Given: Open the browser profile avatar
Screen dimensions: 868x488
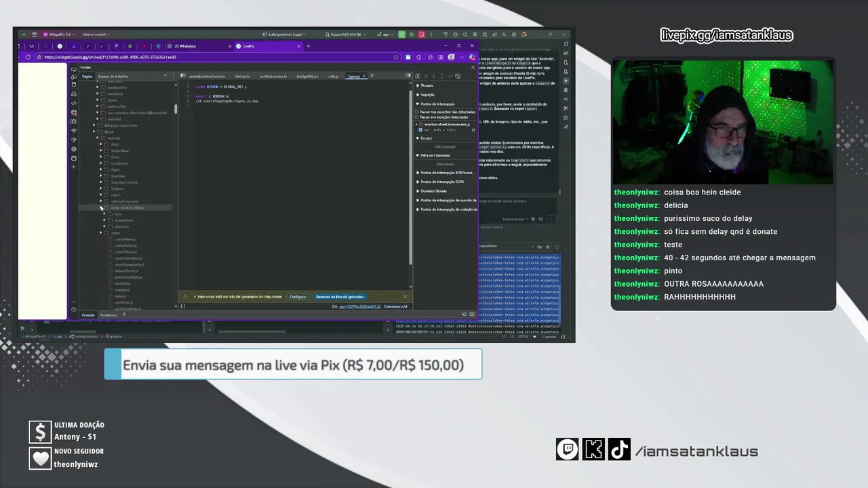Looking at the screenshot, I should click(x=451, y=57).
